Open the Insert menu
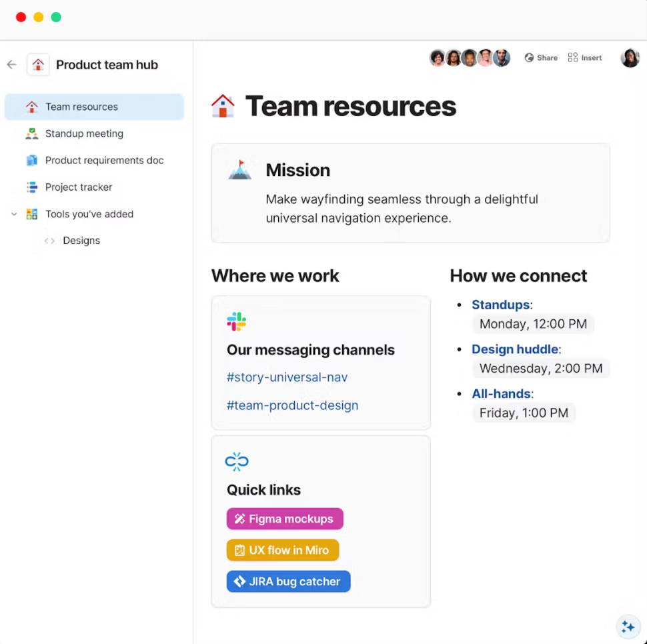This screenshot has height=644, width=647. tap(585, 58)
